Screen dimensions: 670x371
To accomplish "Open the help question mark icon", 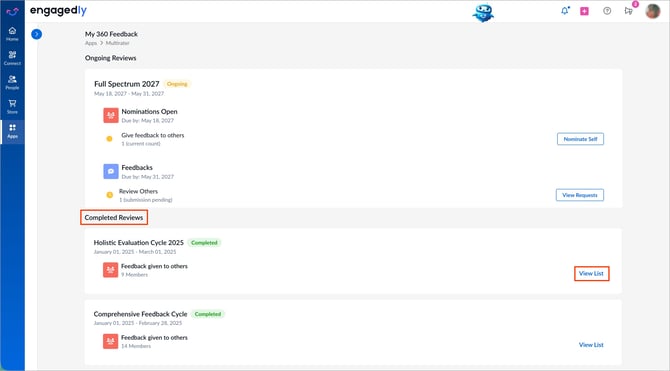I will pyautogui.click(x=607, y=11).
